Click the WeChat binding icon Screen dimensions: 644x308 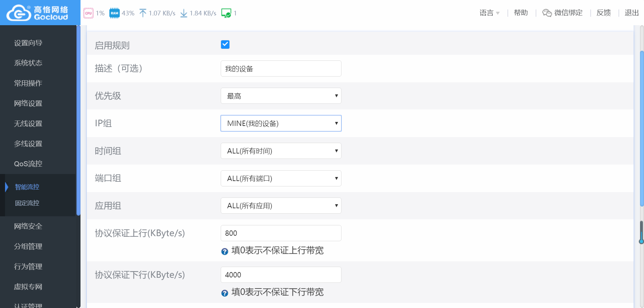(x=547, y=13)
